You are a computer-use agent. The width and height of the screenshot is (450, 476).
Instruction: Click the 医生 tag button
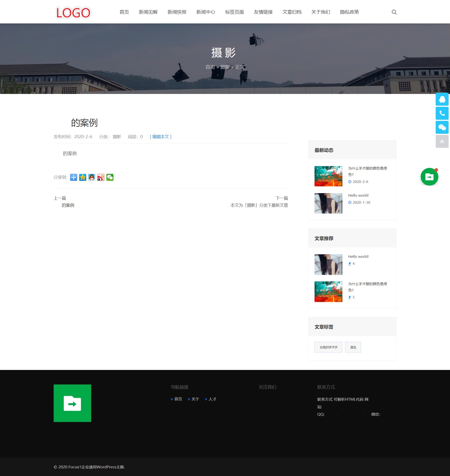tap(353, 347)
